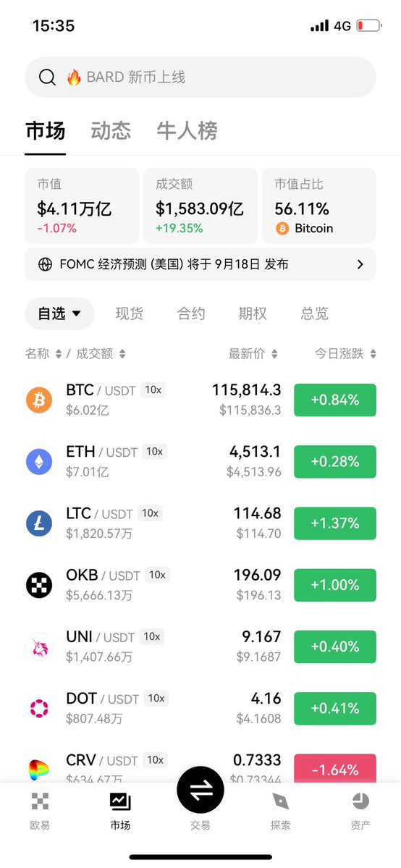Go to 欧易 home icon
Screen dimensions: 401x868
click(40, 801)
